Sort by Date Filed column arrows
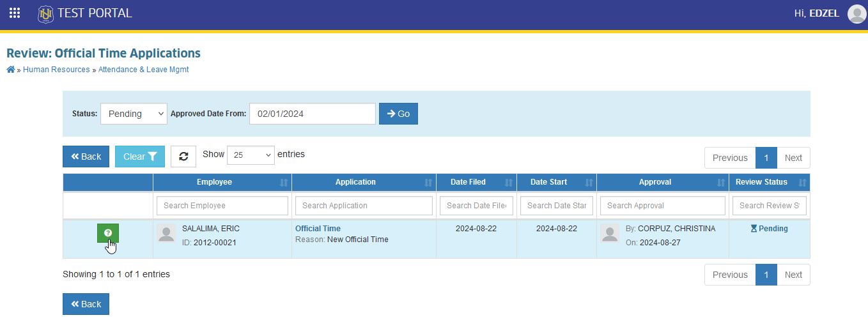 pos(509,183)
